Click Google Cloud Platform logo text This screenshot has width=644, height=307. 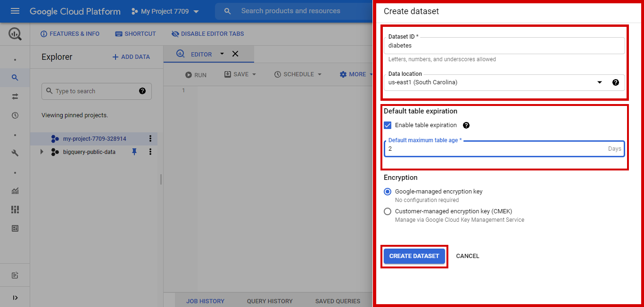[75, 11]
